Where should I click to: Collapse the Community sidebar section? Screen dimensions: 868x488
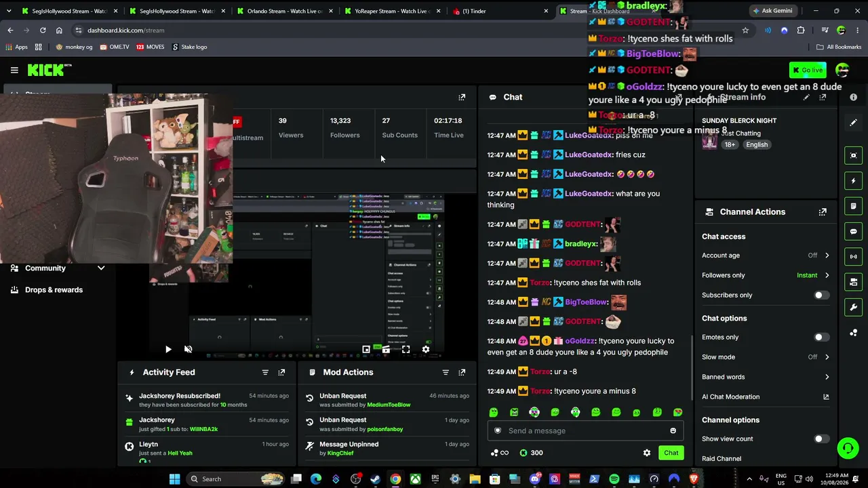[x=101, y=268]
